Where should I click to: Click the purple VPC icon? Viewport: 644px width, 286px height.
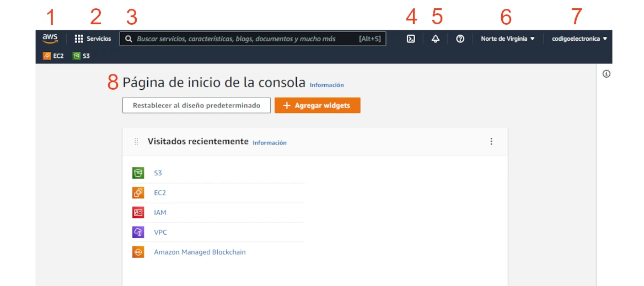pyautogui.click(x=138, y=232)
